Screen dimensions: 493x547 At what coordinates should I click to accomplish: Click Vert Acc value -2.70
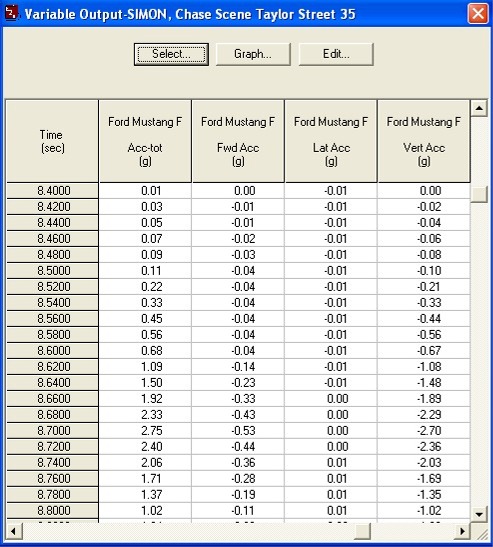point(424,431)
